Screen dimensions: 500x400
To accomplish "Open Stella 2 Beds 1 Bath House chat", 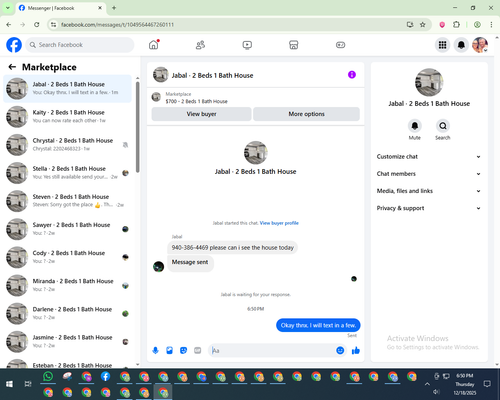I will [x=68, y=173].
